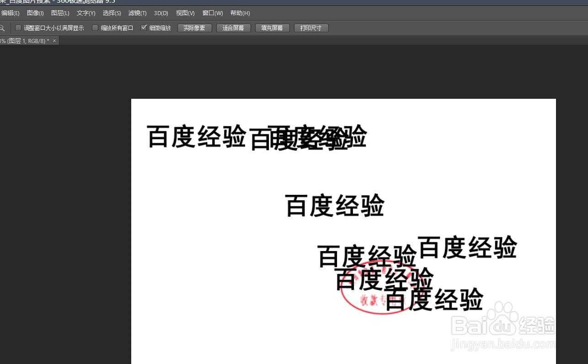
Task: Click the 适合屏幕 button
Action: (233, 28)
